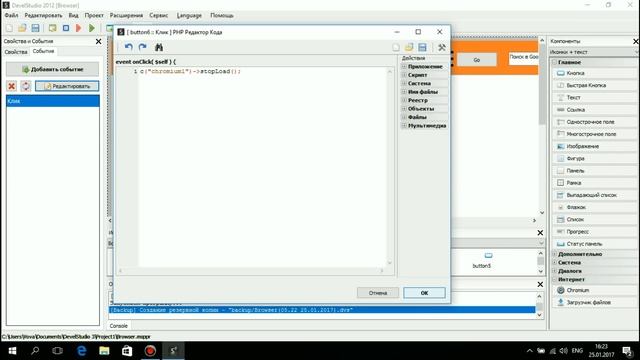Select Рамка component in palette
The width and height of the screenshot is (640, 360).
tap(594, 183)
